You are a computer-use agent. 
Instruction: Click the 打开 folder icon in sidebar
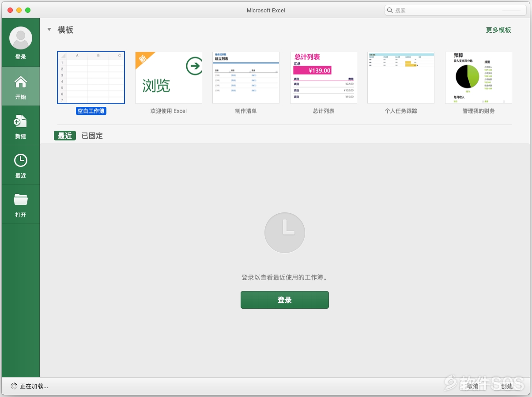(x=21, y=200)
